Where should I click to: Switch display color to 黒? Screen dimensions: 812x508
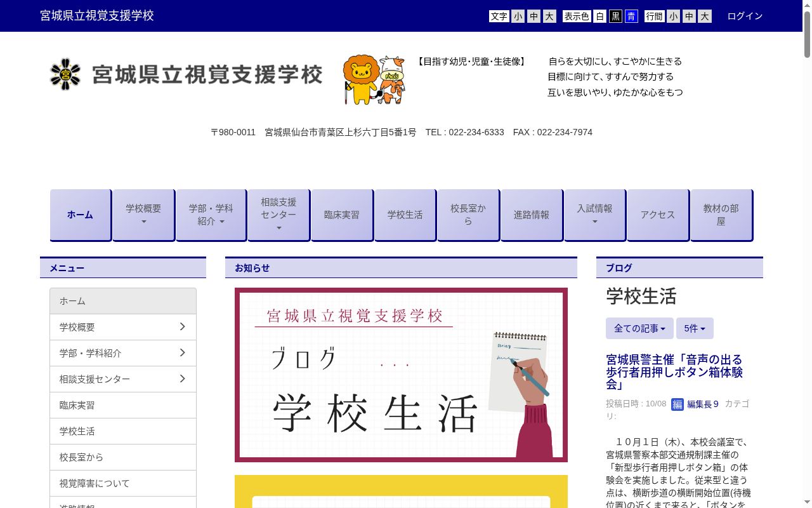(x=615, y=17)
